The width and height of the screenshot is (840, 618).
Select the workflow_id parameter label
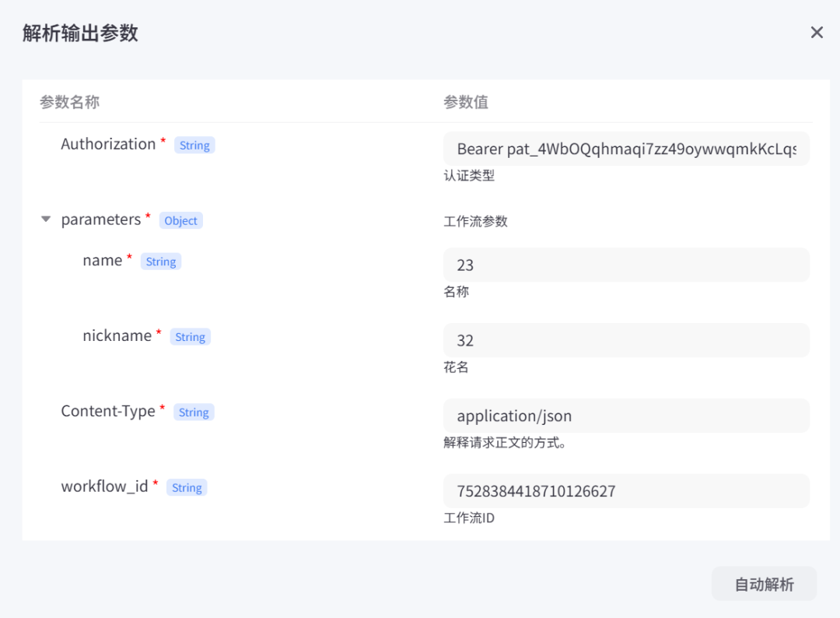tap(104, 486)
